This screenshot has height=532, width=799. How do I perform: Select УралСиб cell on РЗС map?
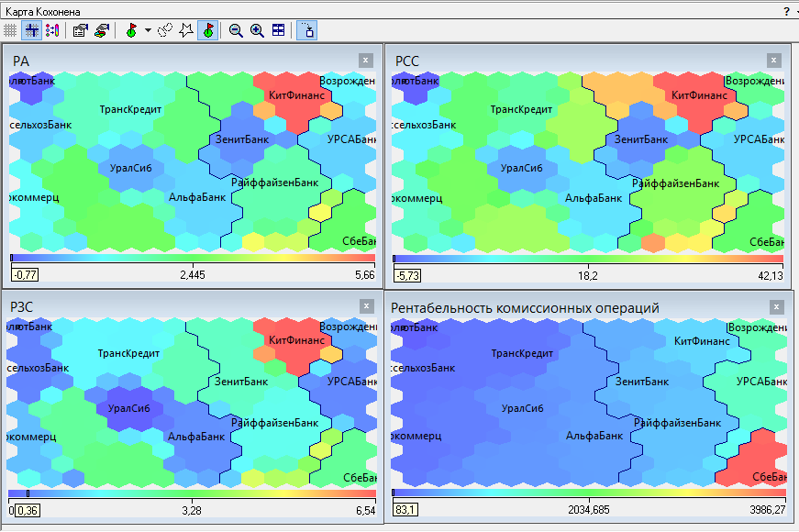129,409
